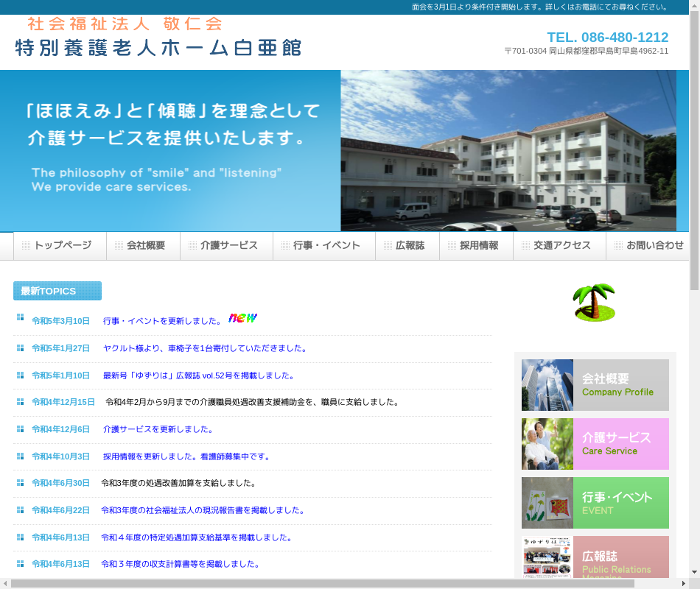Open 交通アクセス navigation menu item
Screen dimensions: 700x589
(x=560, y=246)
